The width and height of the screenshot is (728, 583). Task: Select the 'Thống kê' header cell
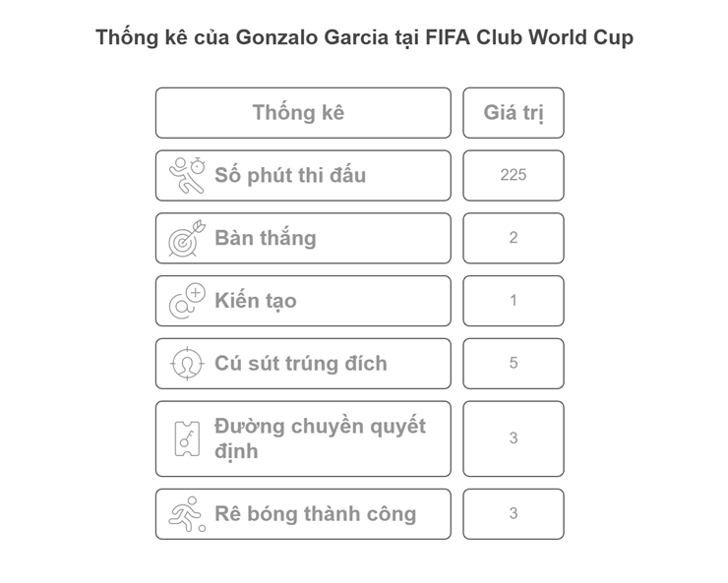pos(303,113)
